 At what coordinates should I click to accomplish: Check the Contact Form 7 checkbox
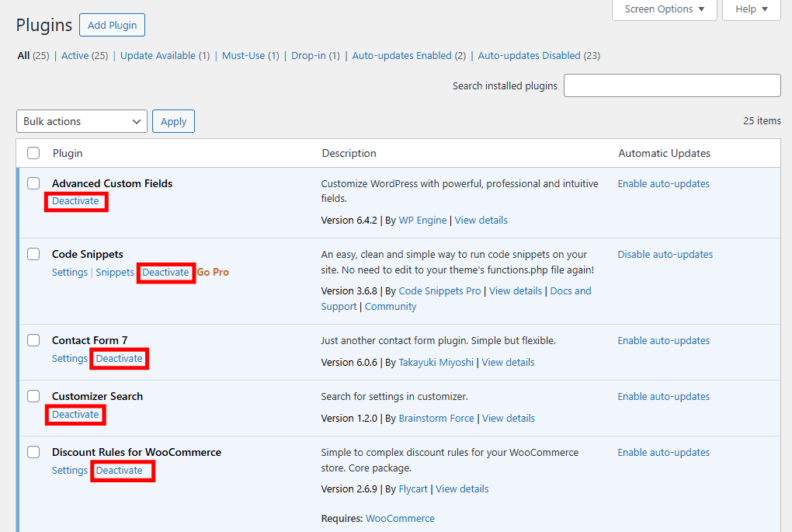pyautogui.click(x=33, y=340)
